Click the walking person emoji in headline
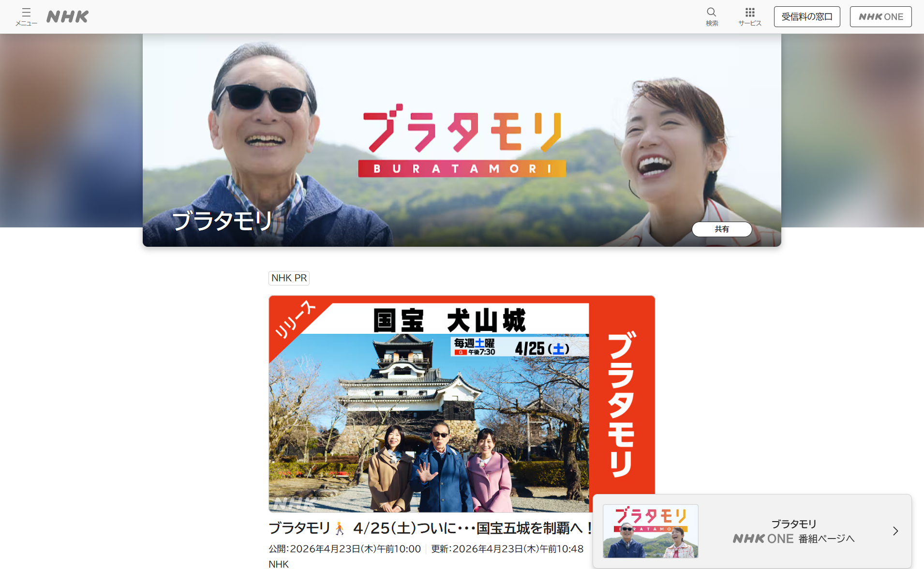 coord(340,528)
